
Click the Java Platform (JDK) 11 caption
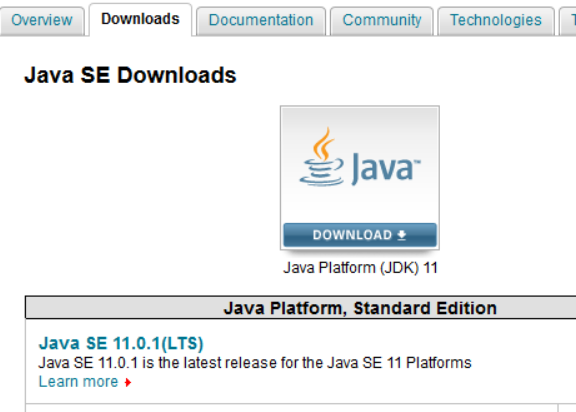360,268
